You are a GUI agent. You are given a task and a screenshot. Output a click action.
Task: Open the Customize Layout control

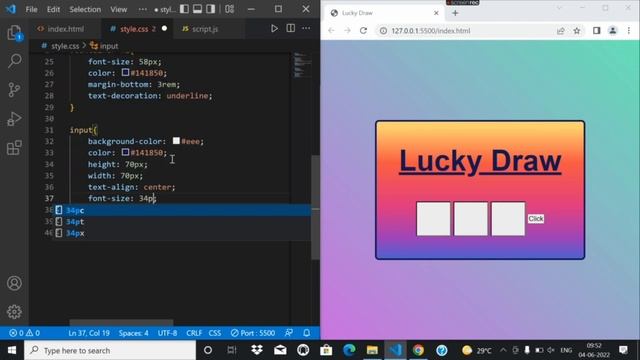click(x=229, y=9)
